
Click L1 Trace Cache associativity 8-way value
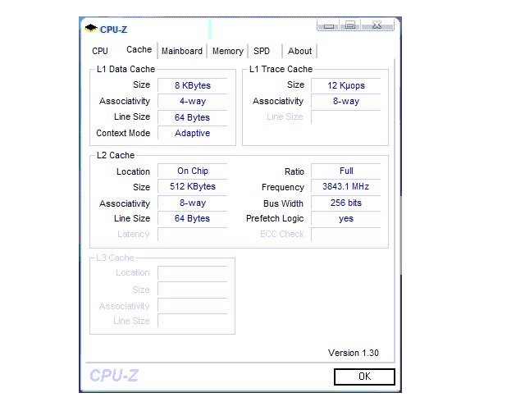[x=346, y=101]
